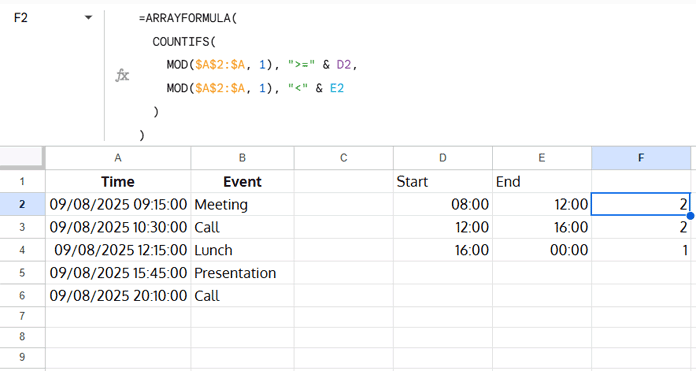Click the 'Start' cell

point(443,182)
